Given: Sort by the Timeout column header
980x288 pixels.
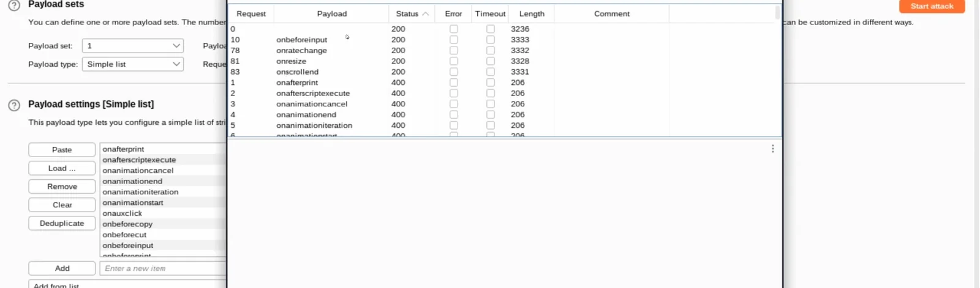Looking at the screenshot, I should tap(491, 13).
